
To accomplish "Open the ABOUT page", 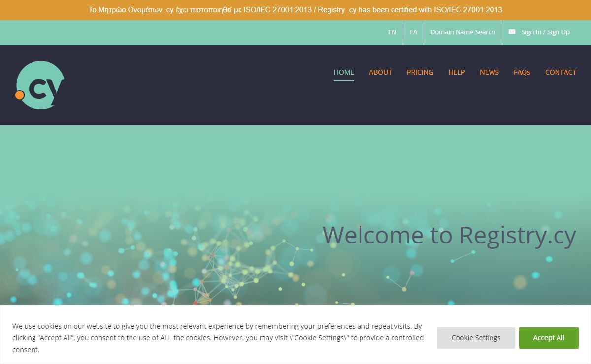I will [380, 72].
